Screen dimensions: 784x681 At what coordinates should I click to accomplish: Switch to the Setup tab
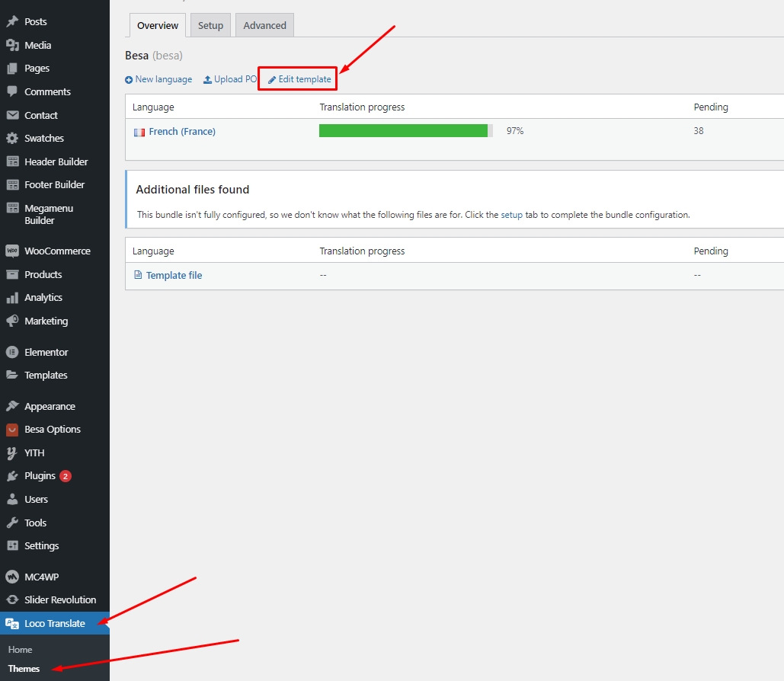tap(210, 25)
